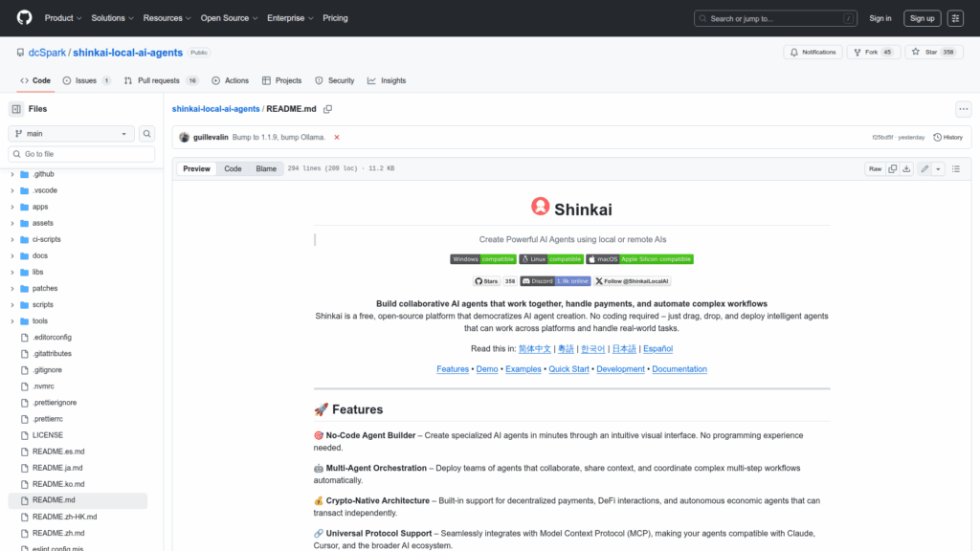Viewport: 980px width, 551px height.
Task: Star the repository
Action: tap(924, 52)
